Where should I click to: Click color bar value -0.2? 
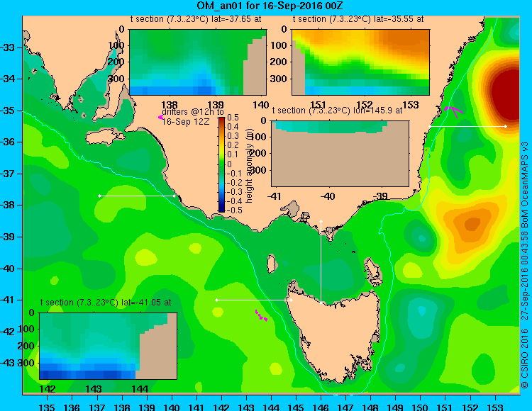(234, 182)
